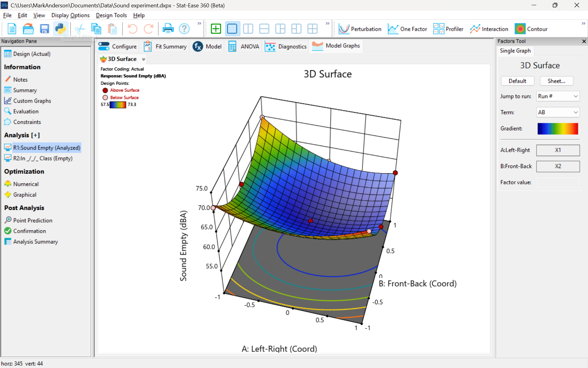The image size is (588, 368).
Task: Open the Python script editor
Action: tap(60, 29)
